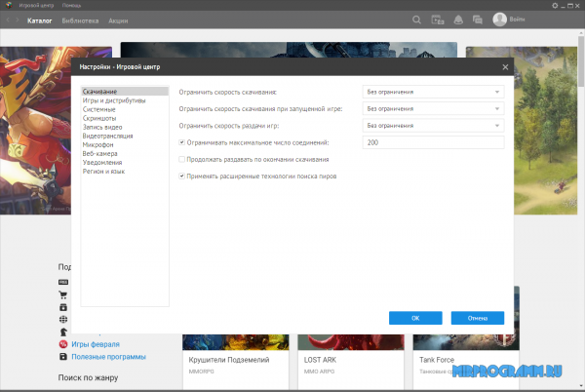Screen dimensions: 585x392
Task: Select Скачивание in the settings list
Action: (125, 92)
